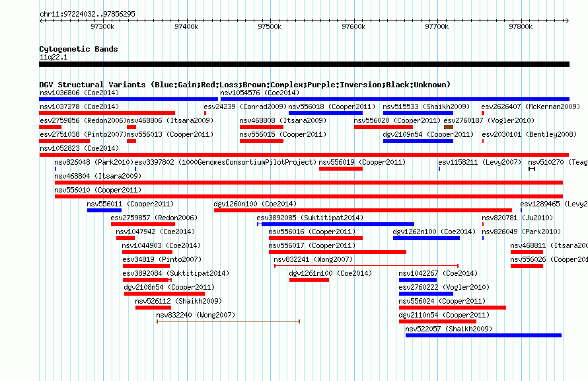Click the nsv556019 (Cooper2011) label

(362, 162)
